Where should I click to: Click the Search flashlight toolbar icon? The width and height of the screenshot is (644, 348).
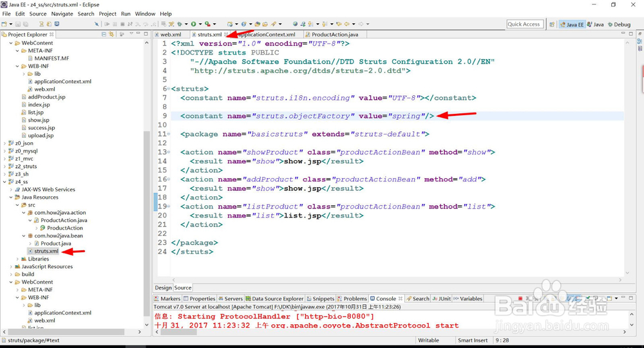pyautogui.click(x=274, y=24)
